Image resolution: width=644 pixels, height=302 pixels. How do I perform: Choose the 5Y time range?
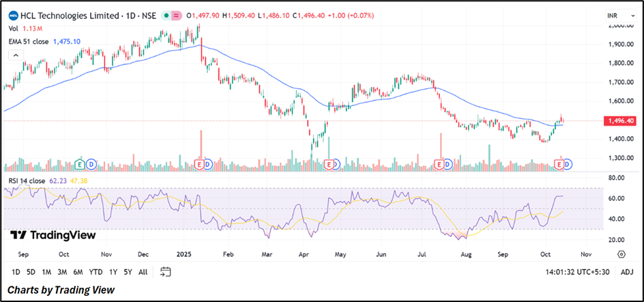(127, 272)
